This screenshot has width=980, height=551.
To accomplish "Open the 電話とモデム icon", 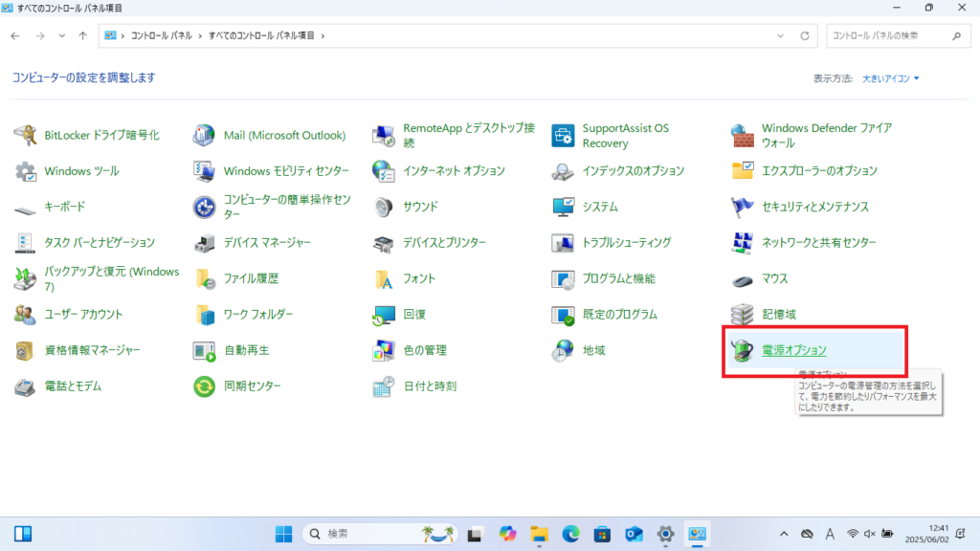I will point(25,386).
